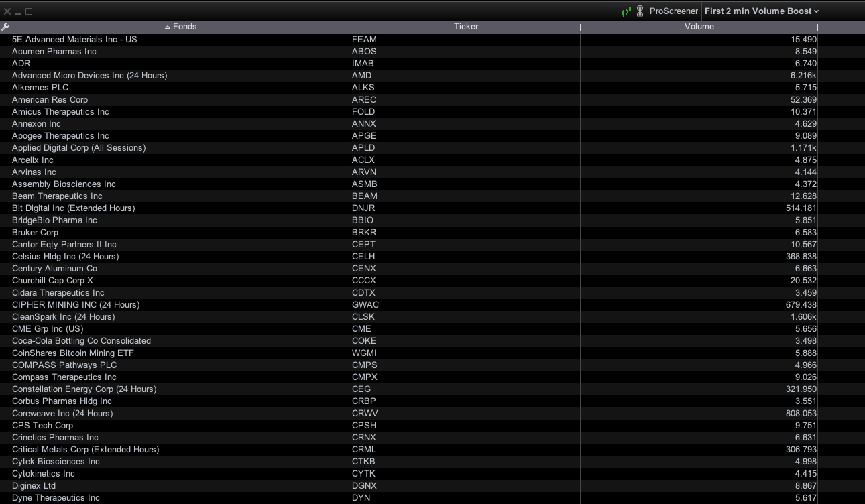Click volume value 52.369 for AREC

[x=803, y=100]
